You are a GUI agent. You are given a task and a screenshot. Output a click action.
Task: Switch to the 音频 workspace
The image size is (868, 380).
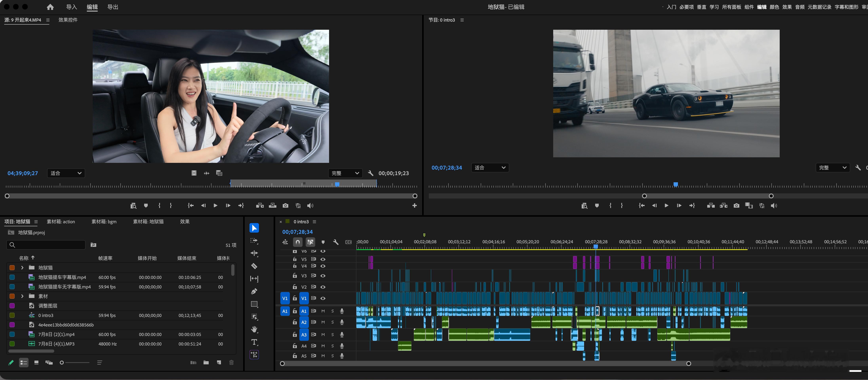tap(800, 7)
